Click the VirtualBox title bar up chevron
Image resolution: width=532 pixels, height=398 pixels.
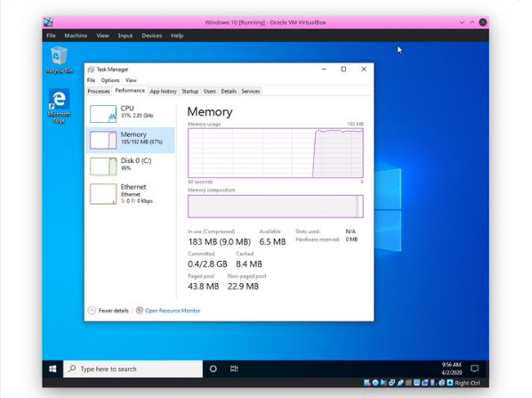(x=472, y=22)
